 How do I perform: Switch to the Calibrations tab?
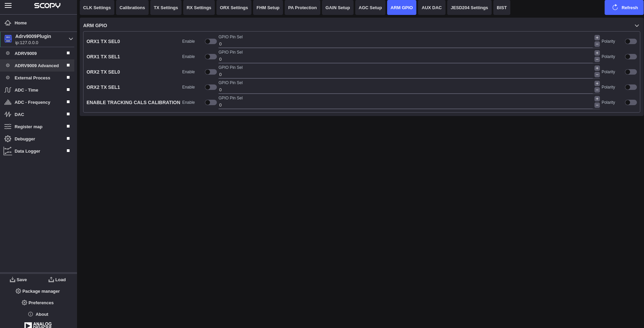pyautogui.click(x=132, y=7)
